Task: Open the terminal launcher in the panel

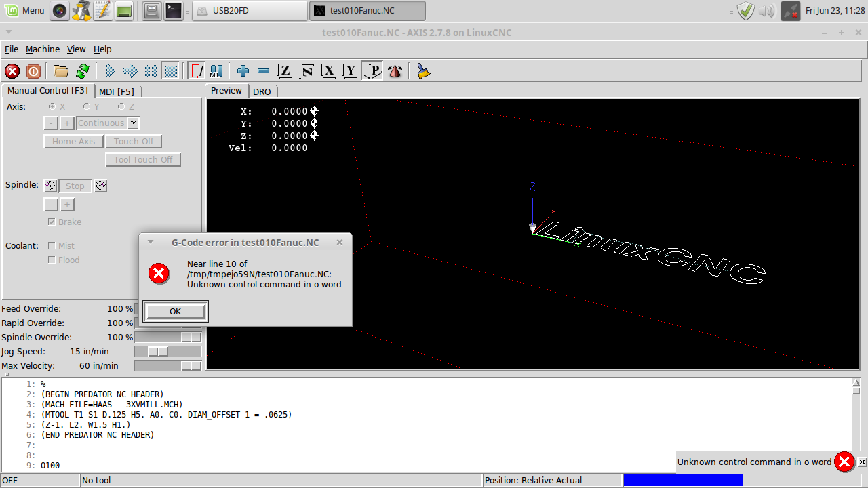Action: point(174,11)
